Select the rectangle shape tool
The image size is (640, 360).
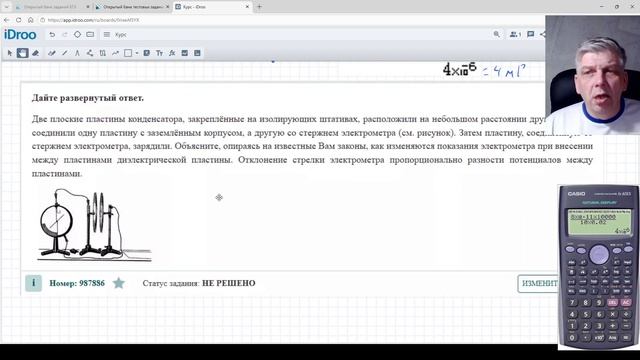(x=128, y=53)
